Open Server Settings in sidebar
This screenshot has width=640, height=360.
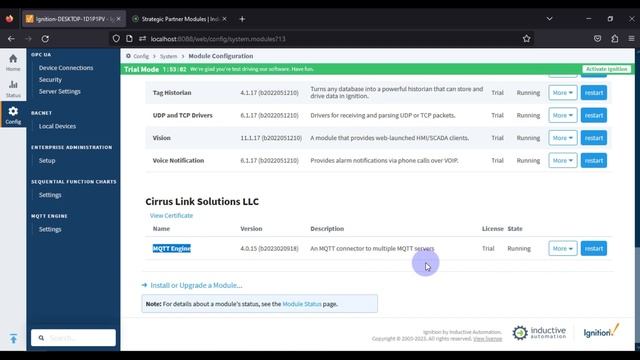(x=60, y=91)
